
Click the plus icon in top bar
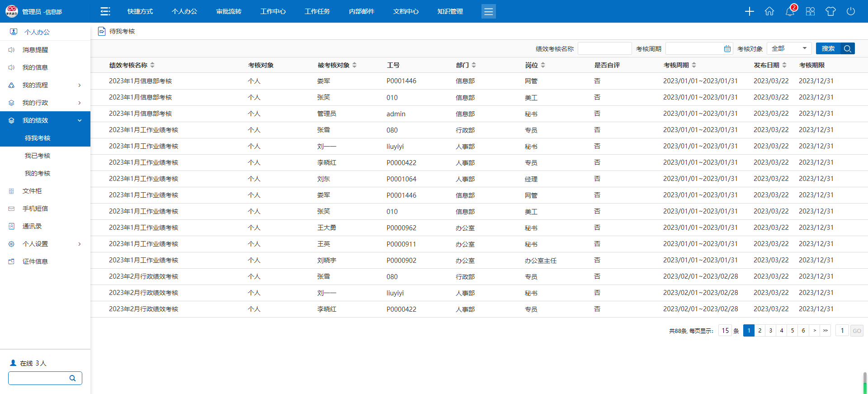click(x=749, y=11)
